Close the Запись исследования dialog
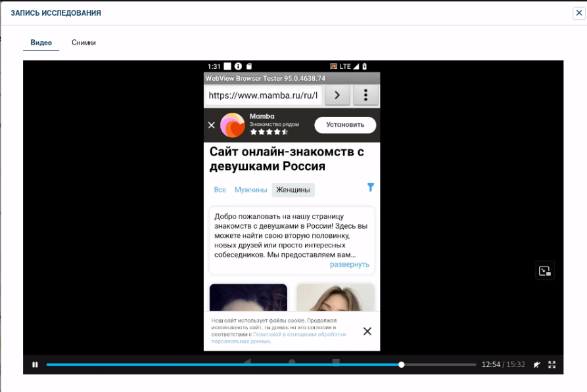Image resolution: width=587 pixels, height=392 pixels. pyautogui.click(x=578, y=12)
